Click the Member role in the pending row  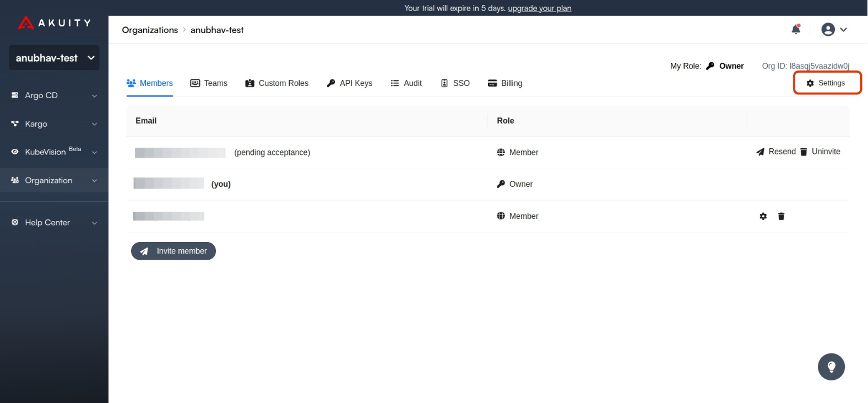coord(518,152)
